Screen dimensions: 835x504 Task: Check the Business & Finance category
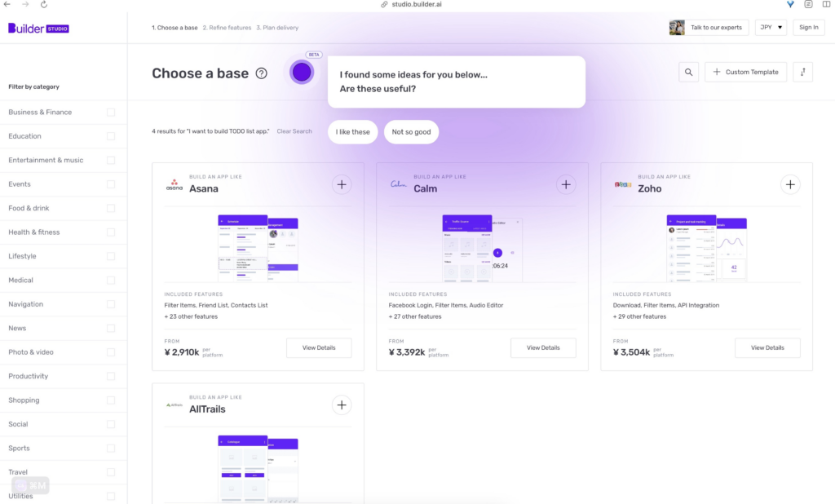111,113
